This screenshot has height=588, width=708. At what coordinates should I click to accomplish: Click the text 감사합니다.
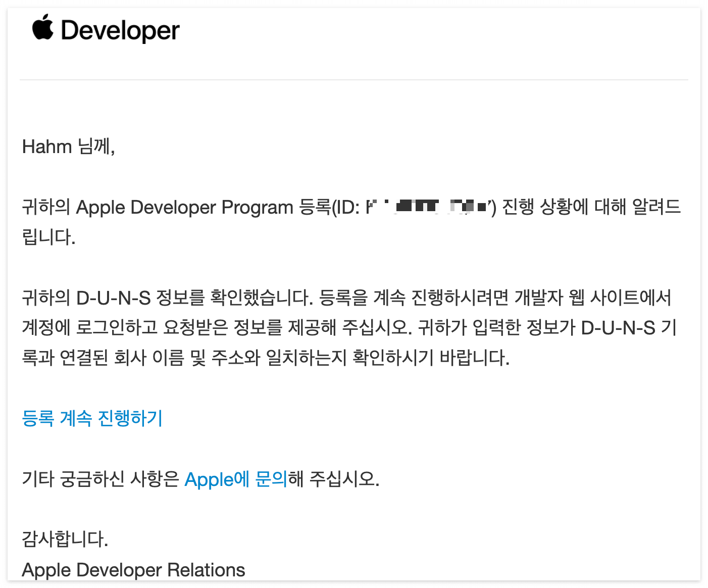[65, 539]
